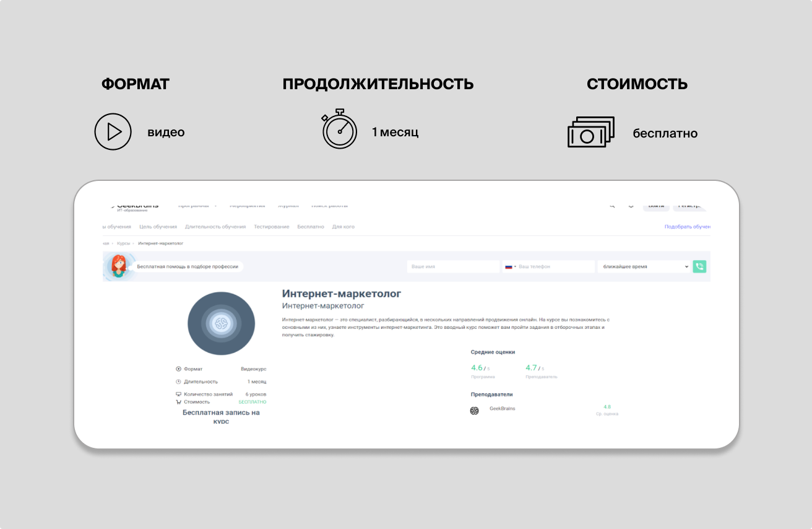Click the Преподаватели heading

point(491,394)
